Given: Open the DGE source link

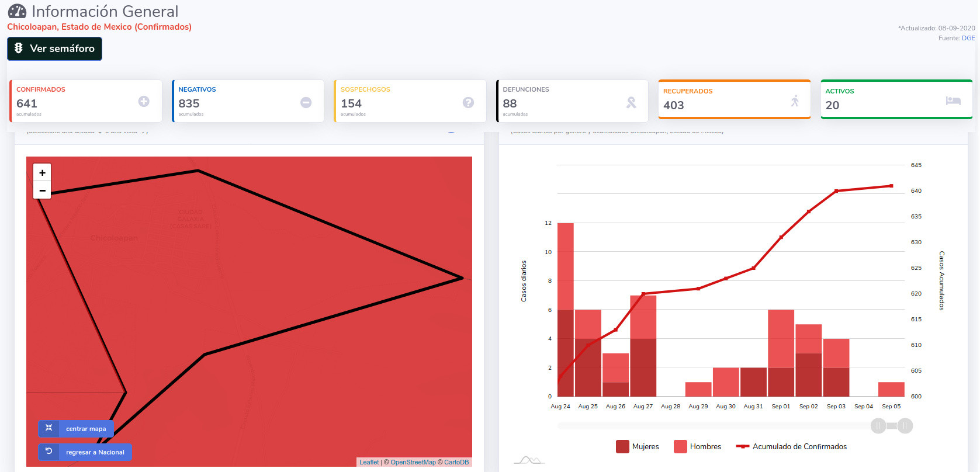Looking at the screenshot, I should [968, 38].
